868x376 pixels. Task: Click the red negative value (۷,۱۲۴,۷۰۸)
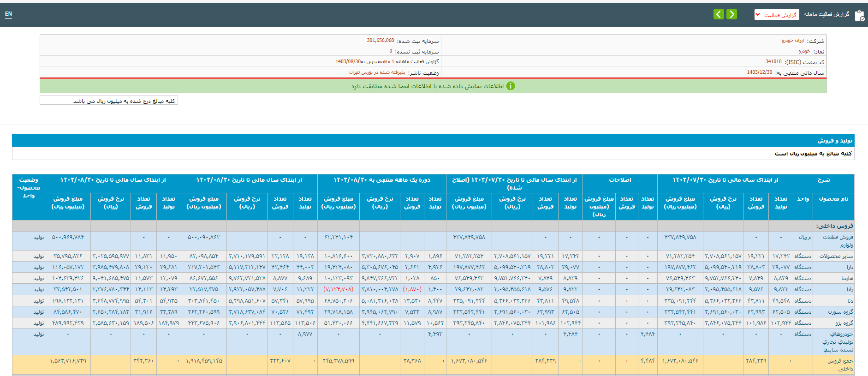[x=338, y=289]
